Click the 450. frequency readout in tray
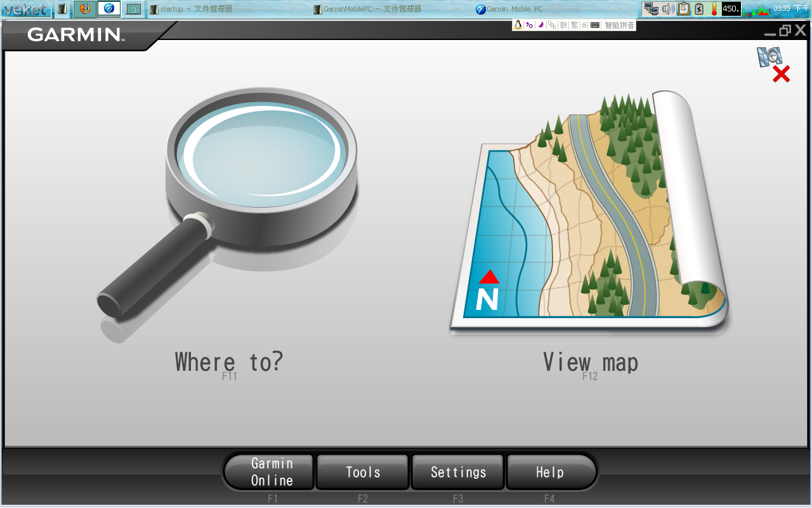The height and width of the screenshot is (508, 812). pos(731,9)
